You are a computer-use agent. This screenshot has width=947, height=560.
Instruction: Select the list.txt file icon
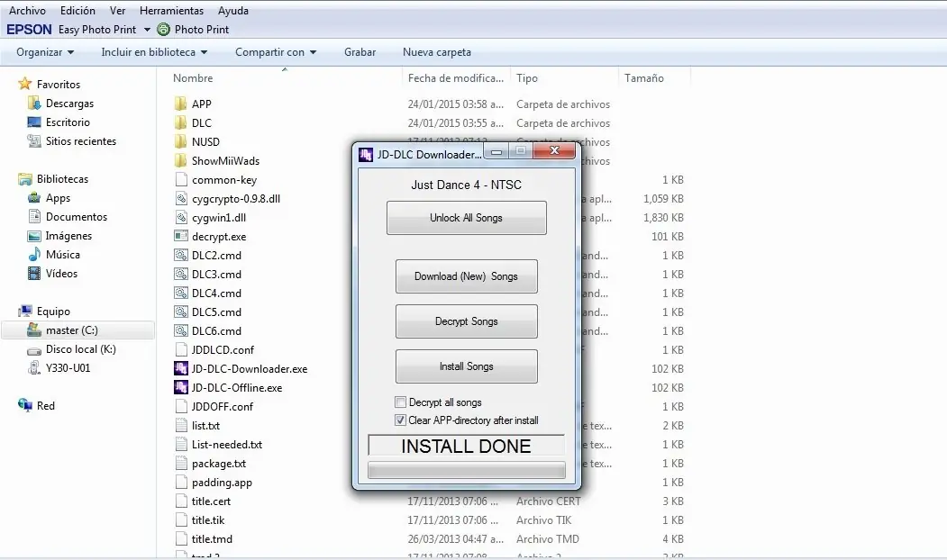click(x=180, y=426)
